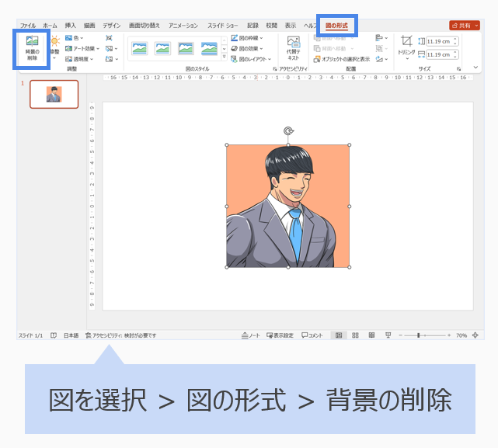
Task: Toggle the ノート notes pane
Action: 251,335
